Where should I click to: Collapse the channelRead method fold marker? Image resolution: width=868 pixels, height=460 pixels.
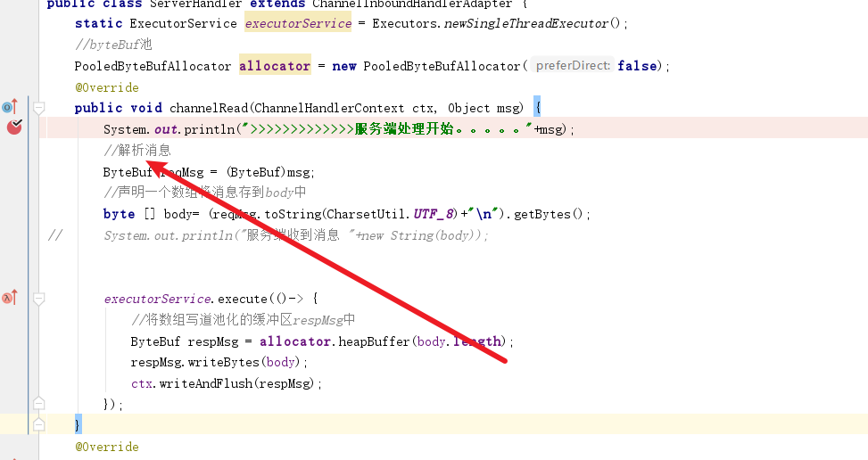[38, 108]
